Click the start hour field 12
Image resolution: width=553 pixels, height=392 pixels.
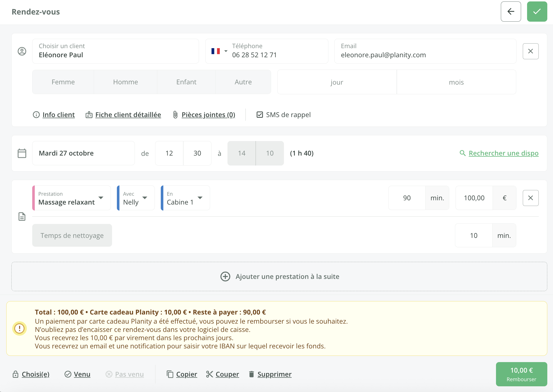[169, 153]
